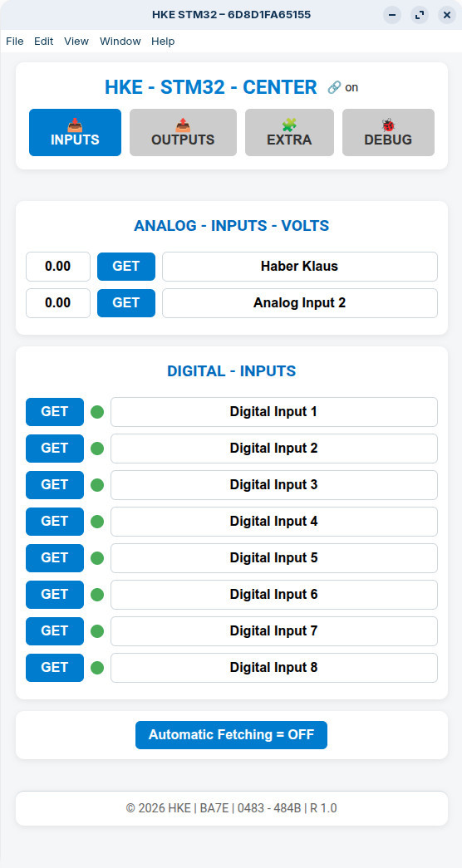The width and height of the screenshot is (462, 868).
Task: Click GET for Analog Input 2
Action: (126, 303)
